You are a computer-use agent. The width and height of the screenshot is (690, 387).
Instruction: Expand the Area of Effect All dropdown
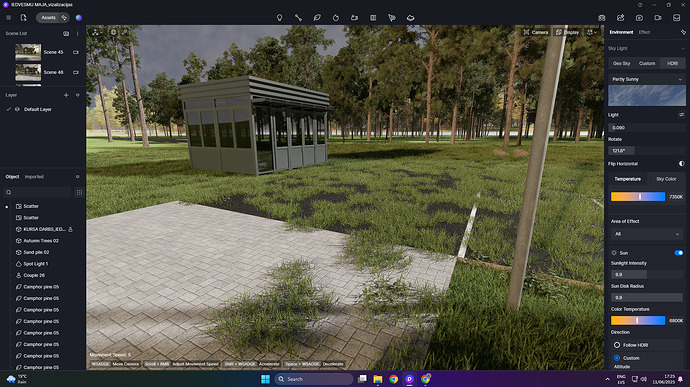646,234
